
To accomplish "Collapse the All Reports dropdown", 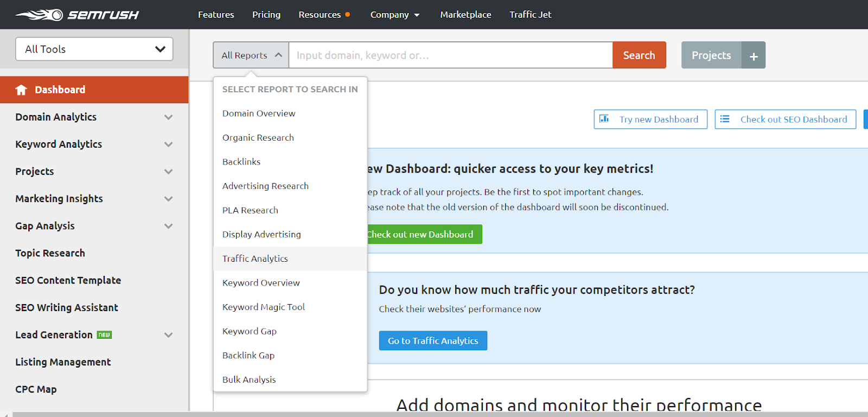I will [251, 55].
